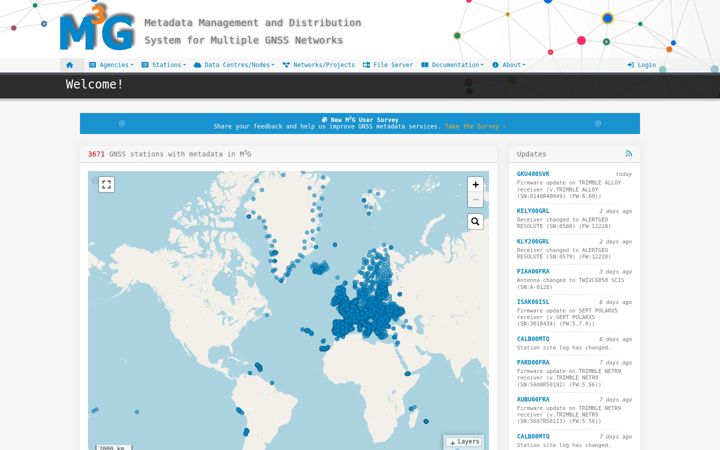Image resolution: width=720 pixels, height=450 pixels.
Task: Open first CALB00MTQ update, 6 days ago
Action: (533, 339)
